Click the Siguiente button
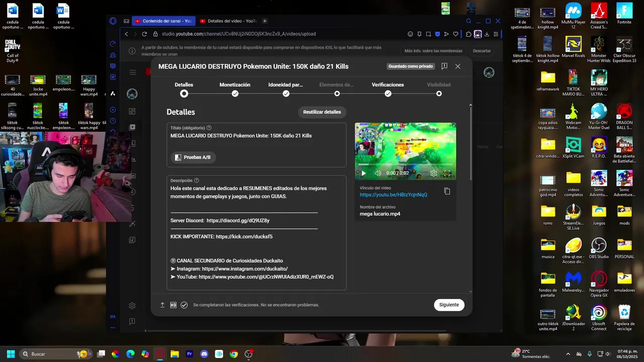Screen dimensions: 644x362 tap(449, 305)
